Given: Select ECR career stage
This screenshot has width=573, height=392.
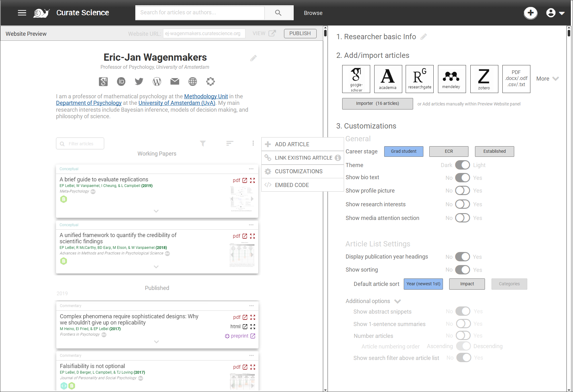Looking at the screenshot, I should (449, 151).
